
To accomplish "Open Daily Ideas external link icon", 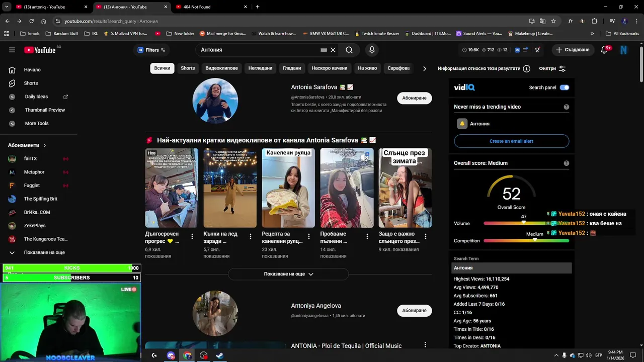I will click(x=65, y=97).
